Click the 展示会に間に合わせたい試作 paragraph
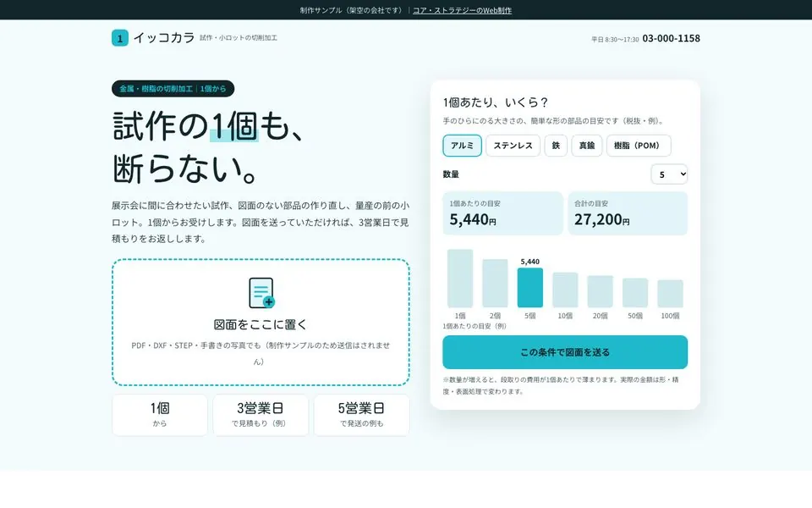 261,222
